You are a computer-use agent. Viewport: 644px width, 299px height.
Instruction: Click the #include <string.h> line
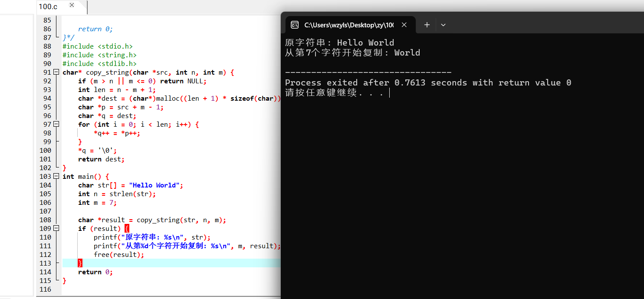99,55
